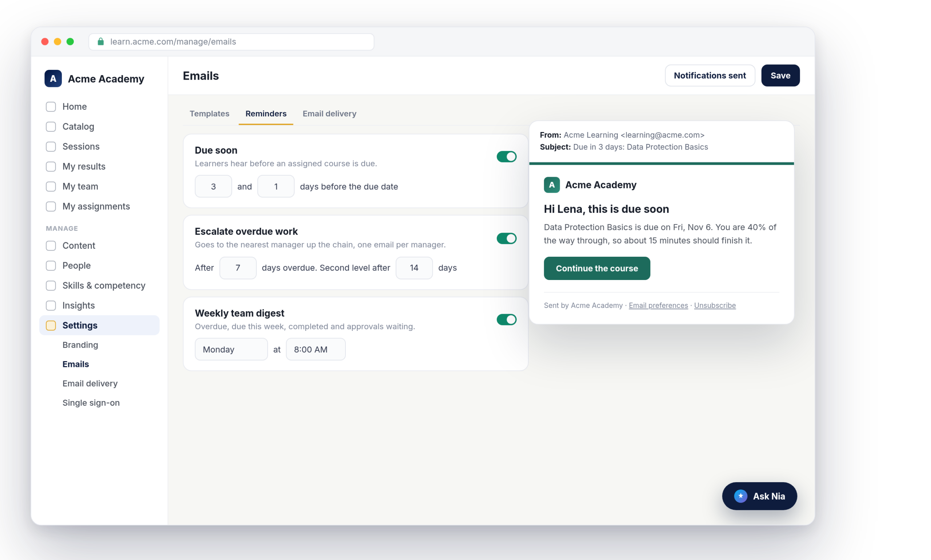
Task: Turn off Escalate overdue work toggle
Action: [507, 239]
